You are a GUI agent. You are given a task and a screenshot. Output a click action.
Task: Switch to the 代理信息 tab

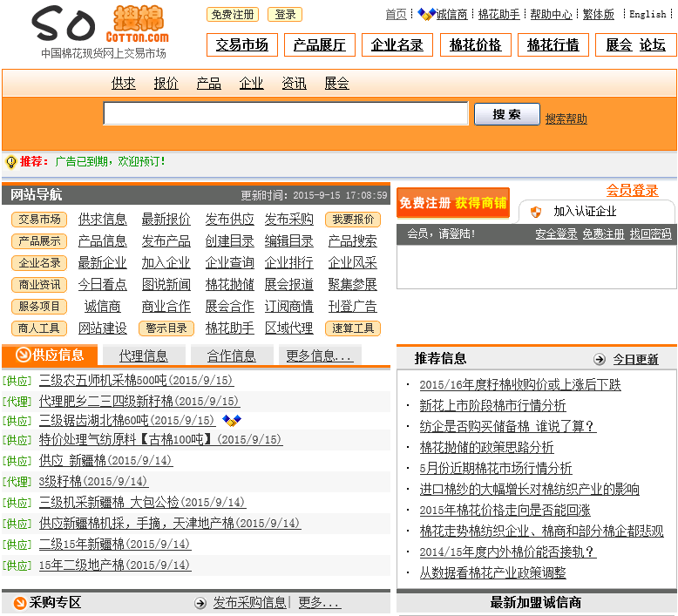[144, 355]
